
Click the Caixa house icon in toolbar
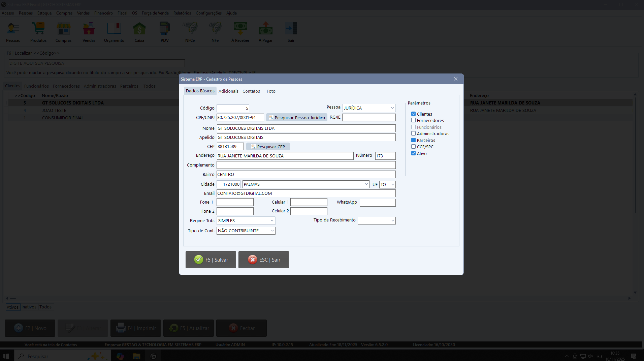click(139, 29)
